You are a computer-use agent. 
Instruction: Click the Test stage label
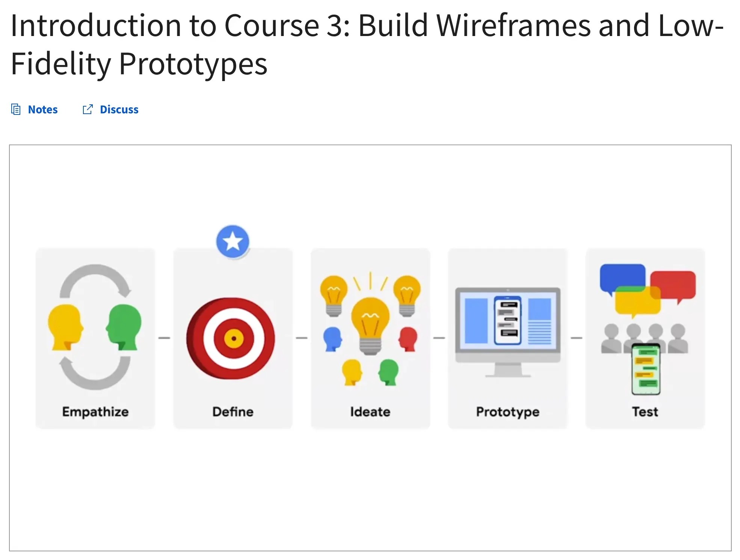point(645,411)
